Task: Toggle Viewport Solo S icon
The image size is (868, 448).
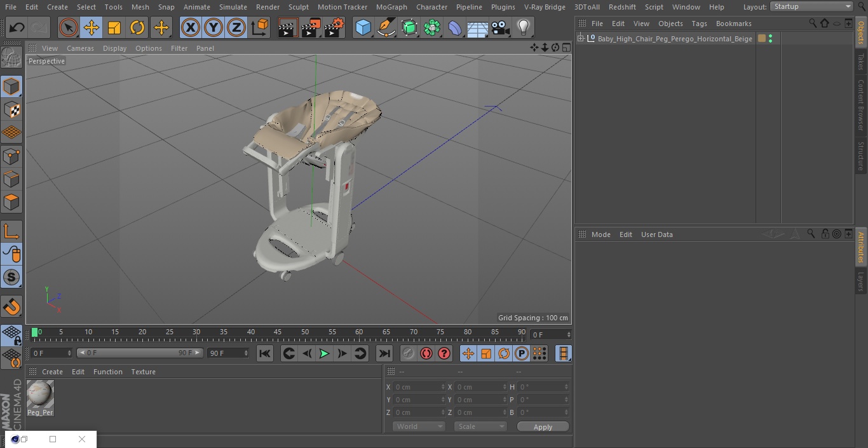Action: (x=11, y=277)
